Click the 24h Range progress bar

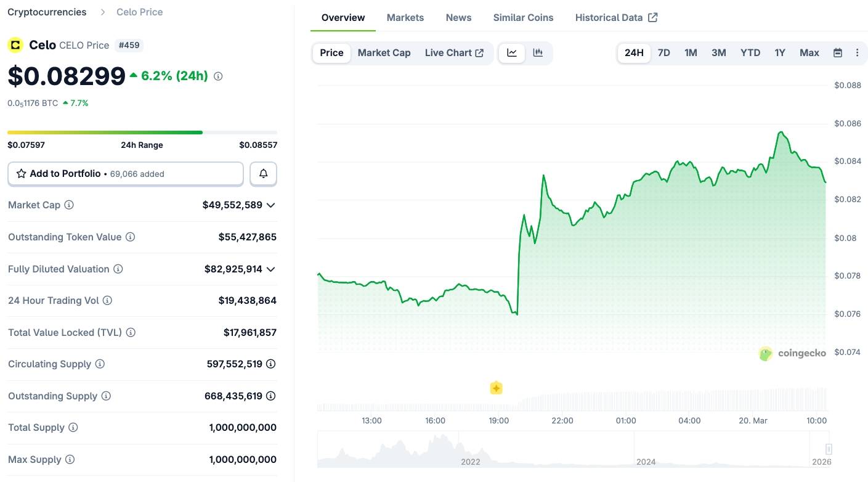point(142,132)
